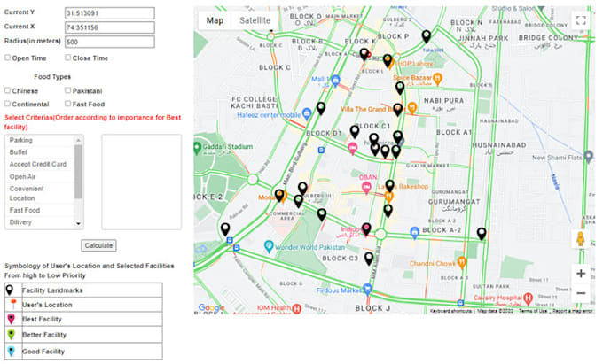
Task: Click User's Location legend row
Action: click(x=83, y=305)
